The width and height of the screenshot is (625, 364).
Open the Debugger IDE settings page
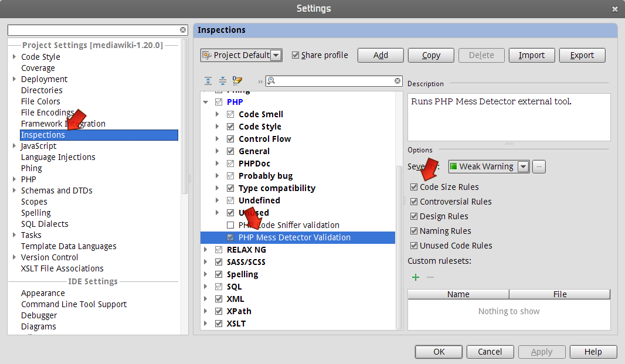coord(39,316)
